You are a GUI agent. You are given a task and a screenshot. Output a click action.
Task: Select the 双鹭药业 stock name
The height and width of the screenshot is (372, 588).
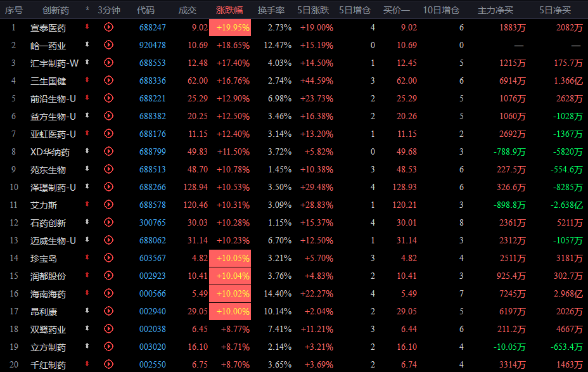pos(48,330)
